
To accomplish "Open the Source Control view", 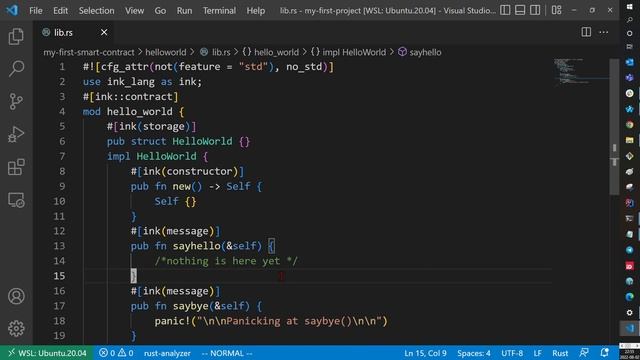I will point(16,101).
